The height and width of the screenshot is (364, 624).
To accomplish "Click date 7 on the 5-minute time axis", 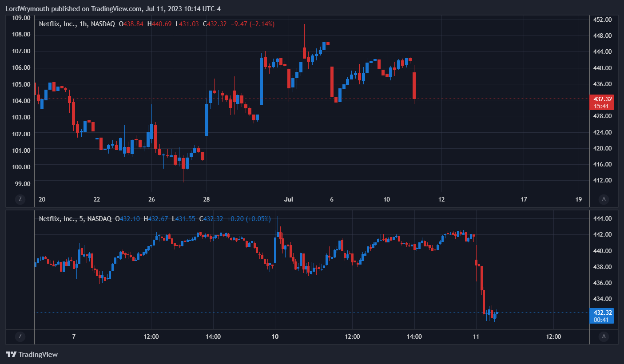I will (74, 336).
